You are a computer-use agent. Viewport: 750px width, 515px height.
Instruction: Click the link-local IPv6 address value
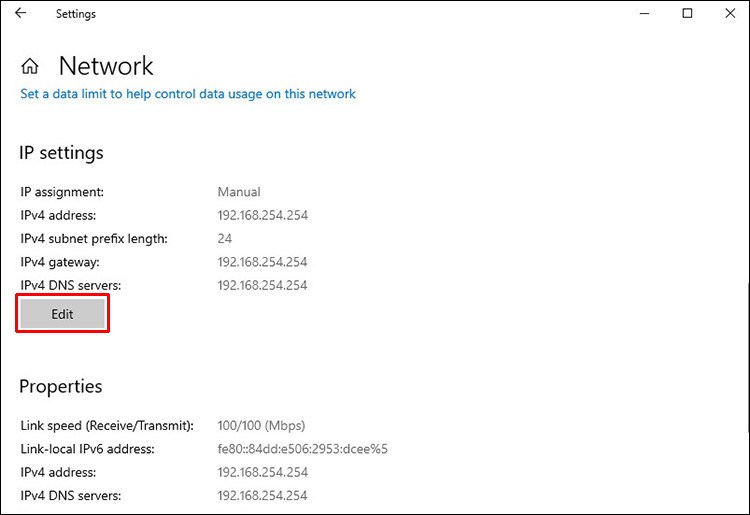click(302, 449)
